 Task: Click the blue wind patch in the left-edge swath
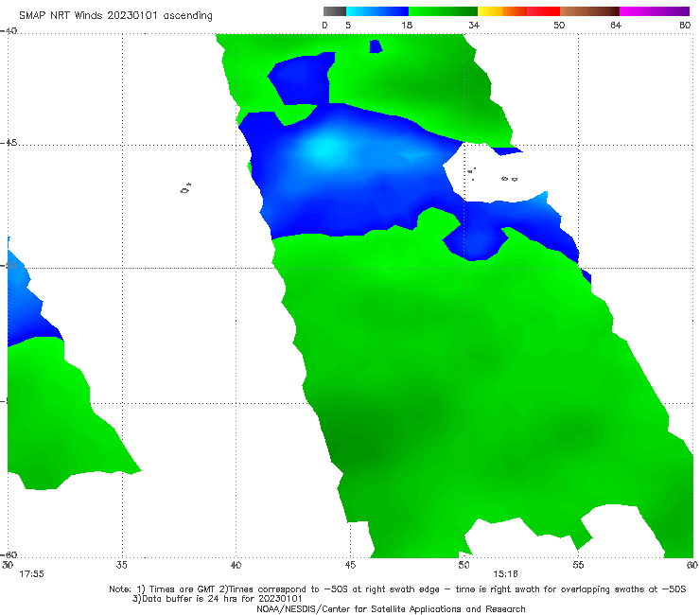(26, 304)
